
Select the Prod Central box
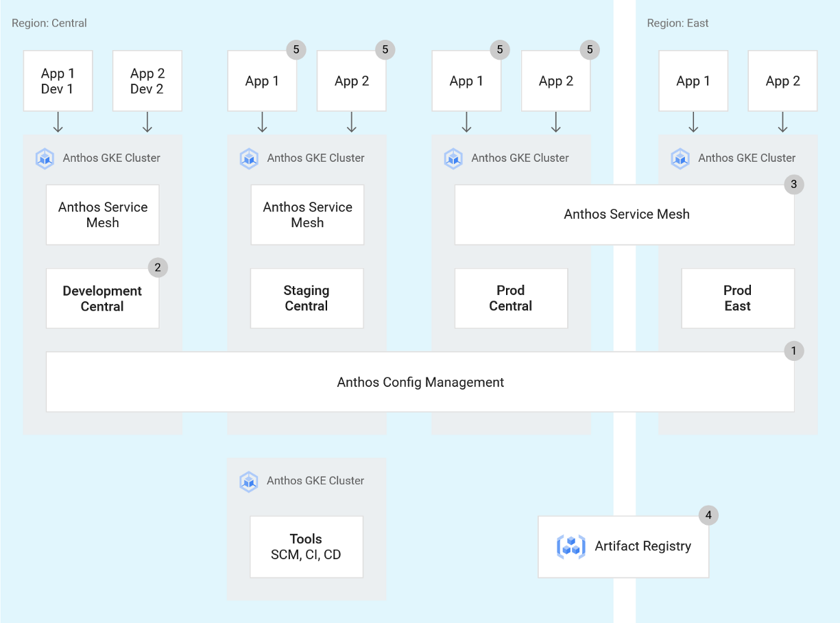point(511,298)
